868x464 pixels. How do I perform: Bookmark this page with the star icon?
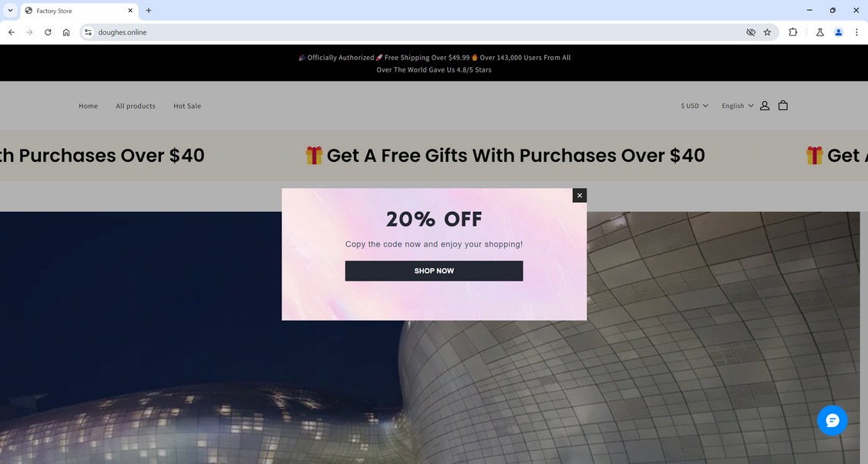767,32
